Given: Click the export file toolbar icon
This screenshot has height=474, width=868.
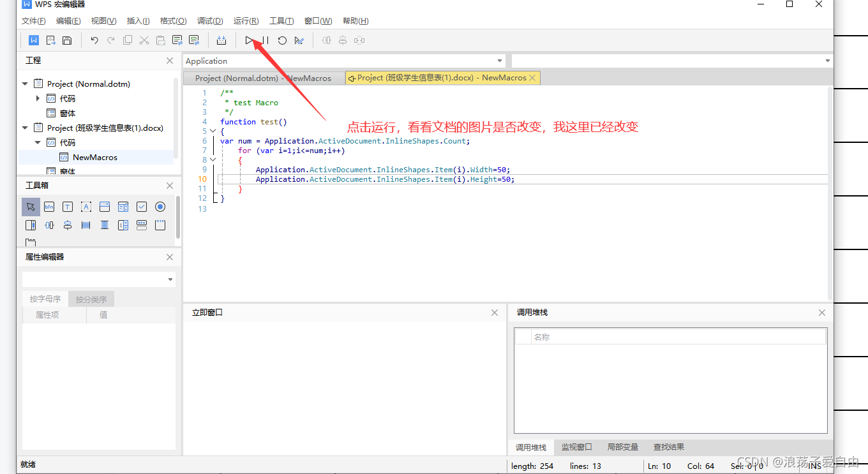Looking at the screenshot, I should coord(50,40).
